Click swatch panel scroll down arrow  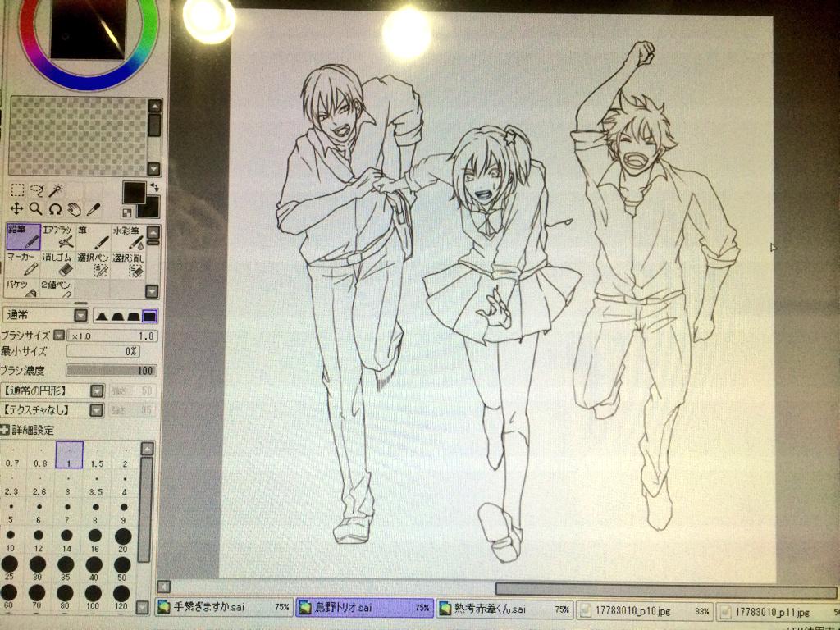click(154, 169)
